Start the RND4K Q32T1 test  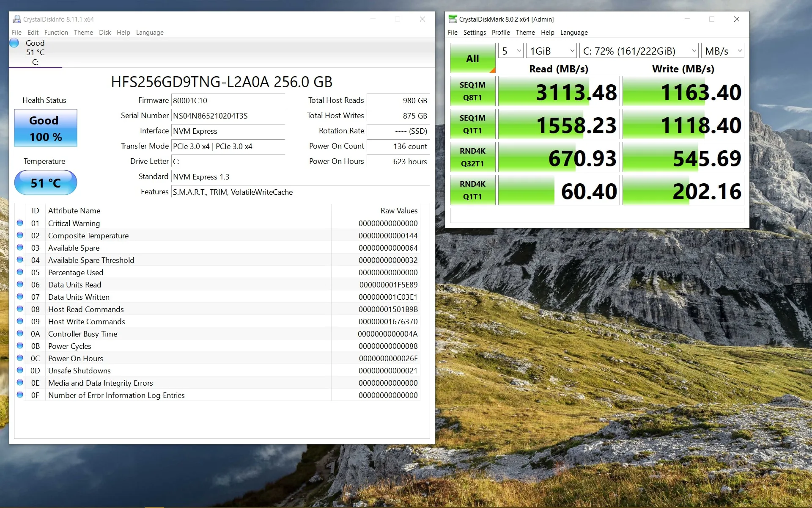[x=472, y=157]
